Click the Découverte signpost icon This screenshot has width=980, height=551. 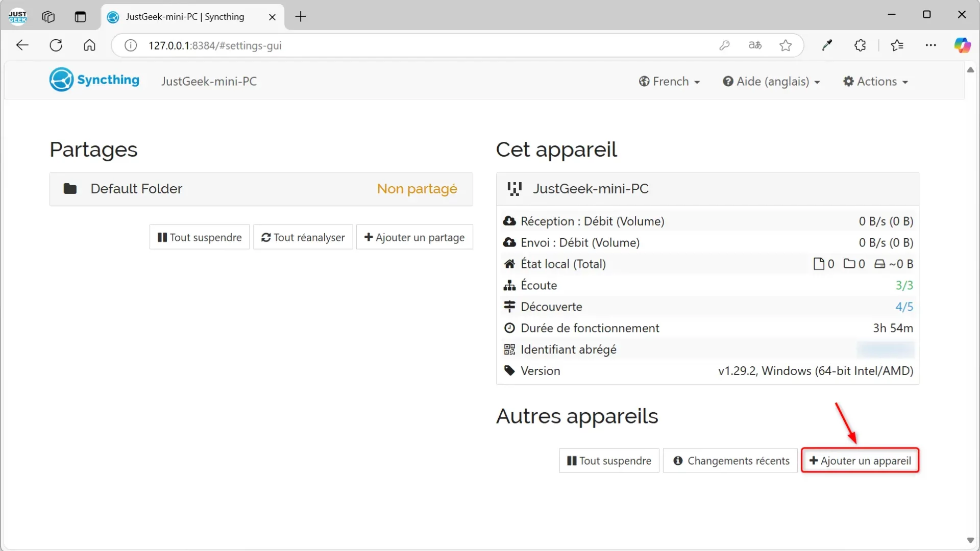[509, 307]
